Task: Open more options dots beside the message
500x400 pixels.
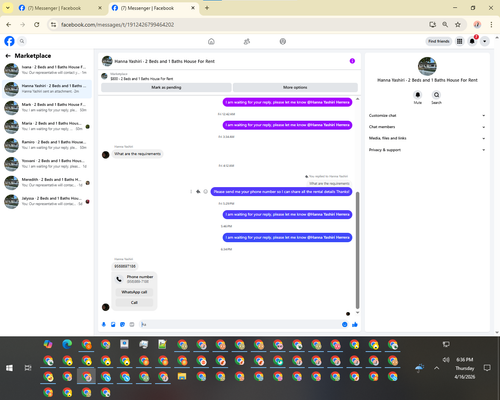Action: 191,192
